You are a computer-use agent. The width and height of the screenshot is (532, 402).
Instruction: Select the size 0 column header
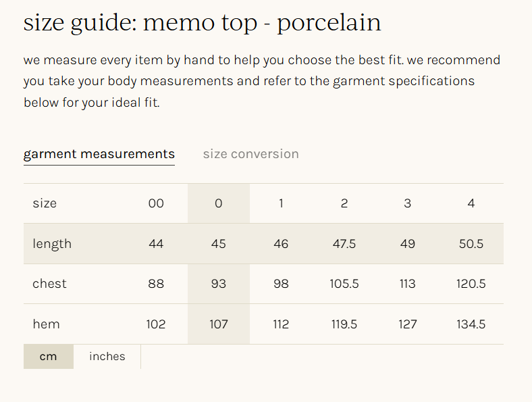pyautogui.click(x=219, y=203)
